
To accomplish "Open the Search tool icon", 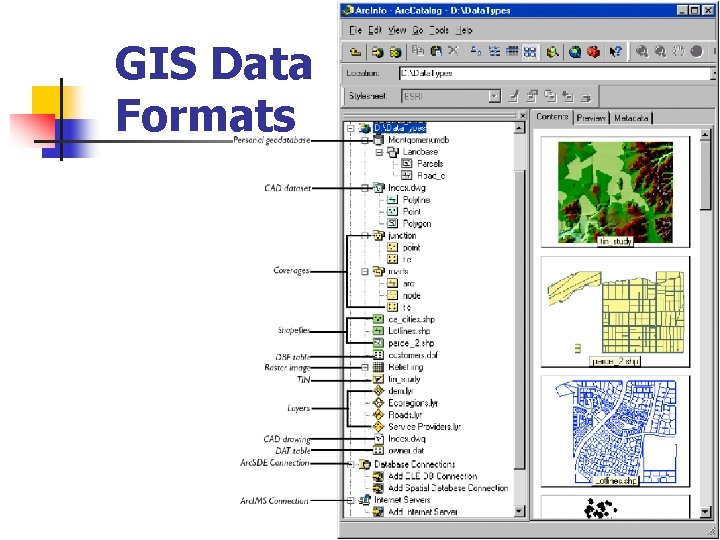I will point(552,52).
